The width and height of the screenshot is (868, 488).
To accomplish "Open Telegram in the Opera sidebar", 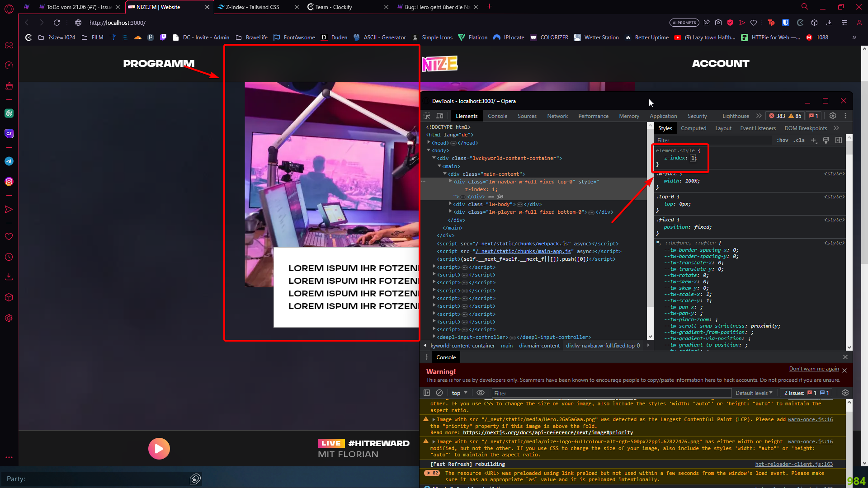I will [9, 161].
